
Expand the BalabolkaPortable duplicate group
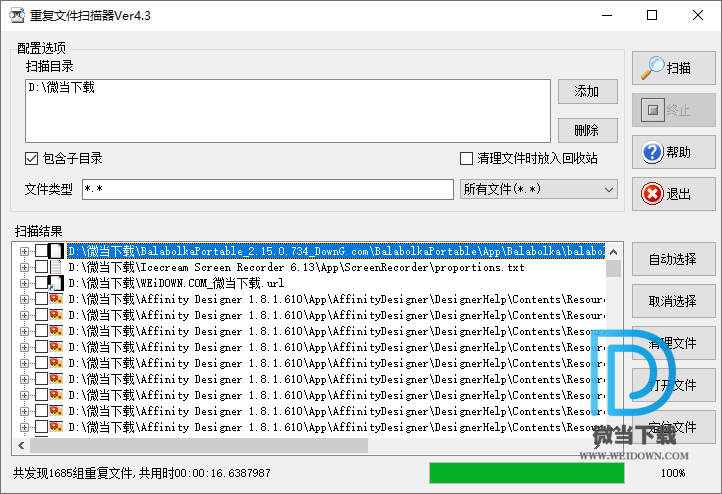[x=24, y=251]
